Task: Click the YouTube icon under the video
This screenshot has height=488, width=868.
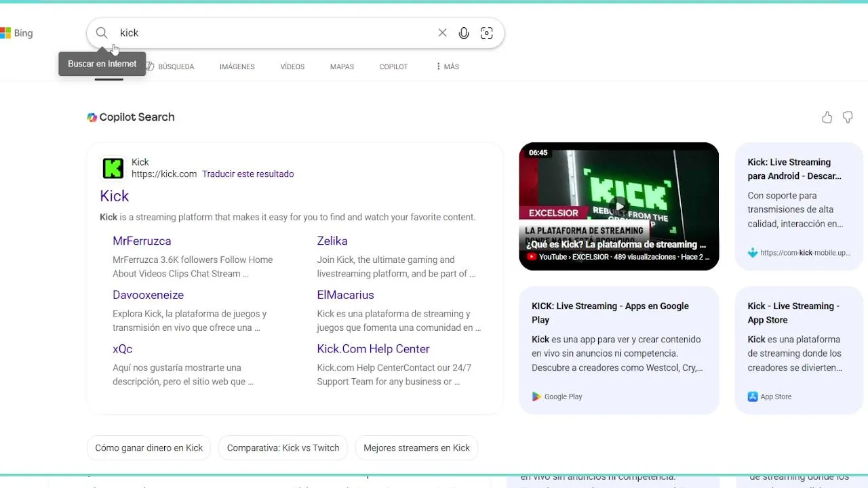Action: (x=532, y=257)
